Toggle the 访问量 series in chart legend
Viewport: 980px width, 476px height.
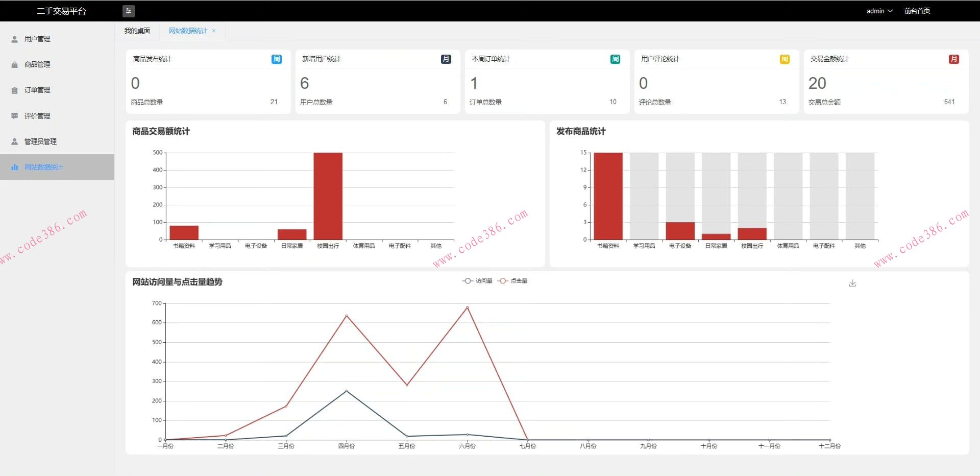pos(478,281)
